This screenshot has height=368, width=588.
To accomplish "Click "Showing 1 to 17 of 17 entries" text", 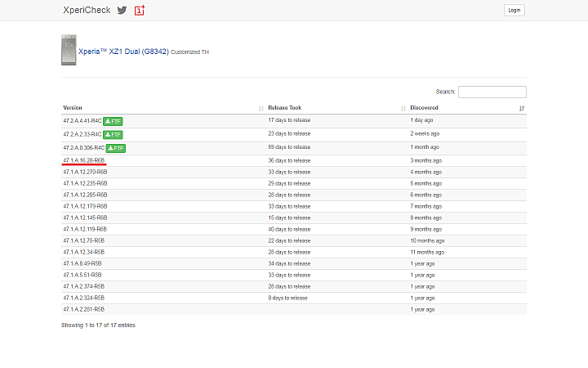I will 98,325.
